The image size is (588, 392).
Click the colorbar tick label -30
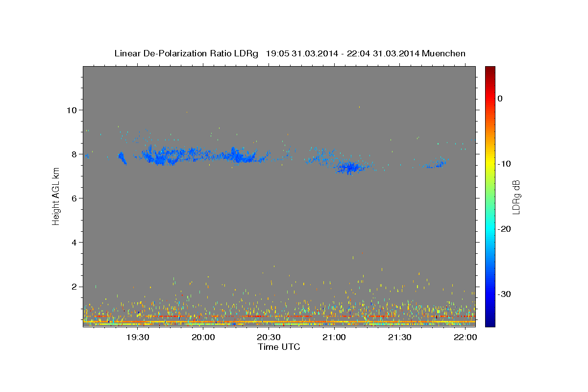click(504, 294)
